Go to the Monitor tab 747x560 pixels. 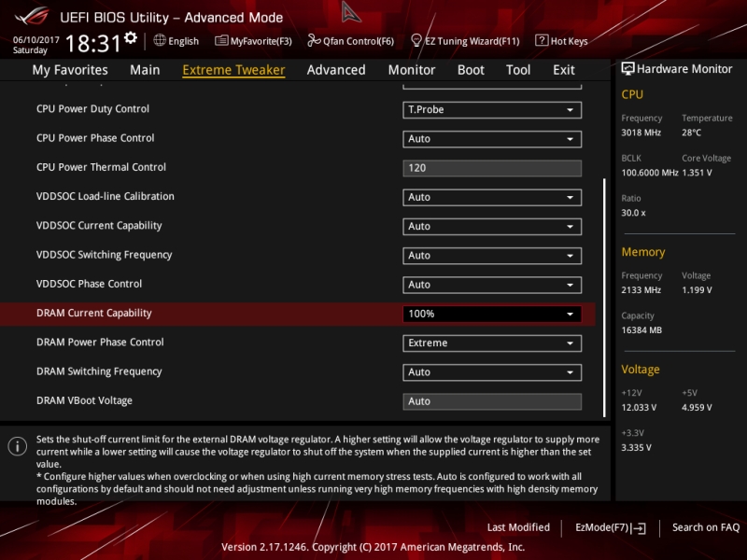tap(412, 70)
